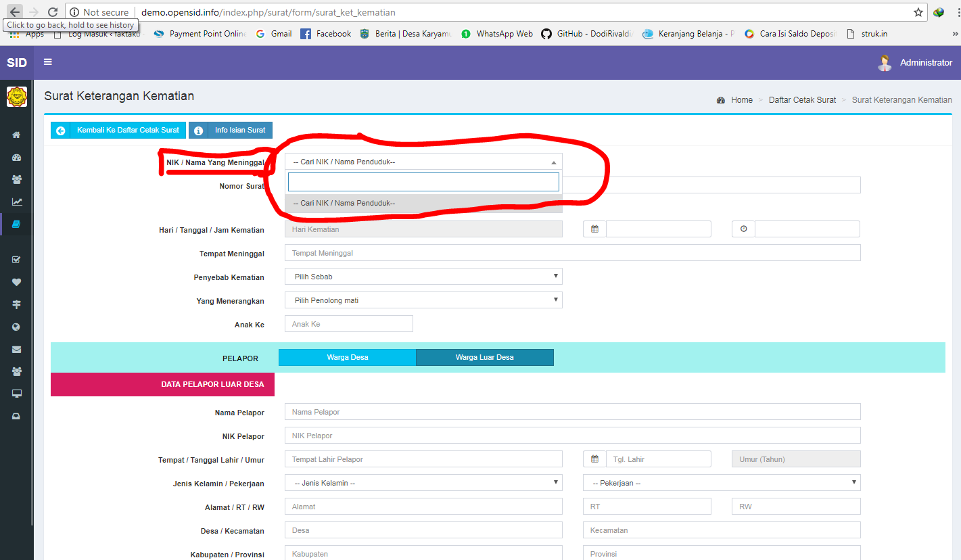Toggle sidebar with the hamburger menu icon

pos(48,62)
